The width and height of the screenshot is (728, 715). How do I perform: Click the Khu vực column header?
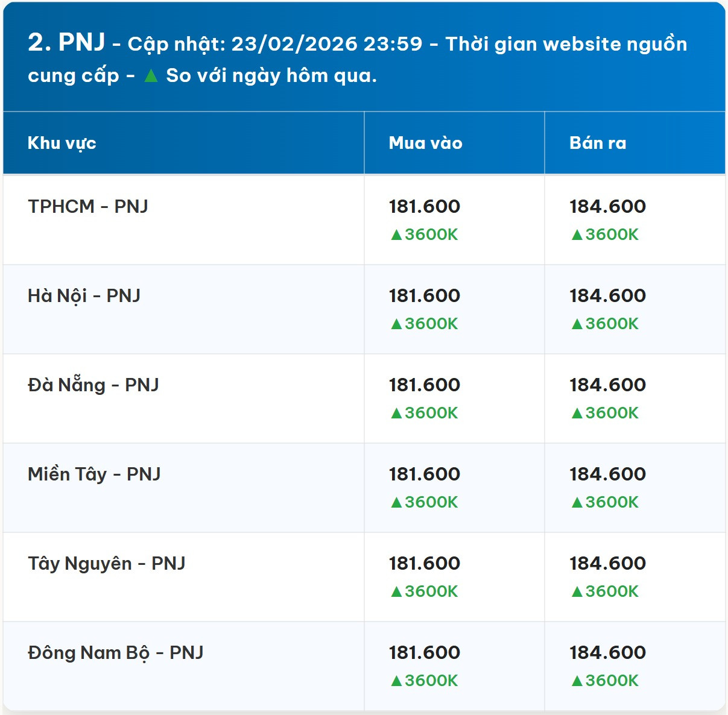62,143
